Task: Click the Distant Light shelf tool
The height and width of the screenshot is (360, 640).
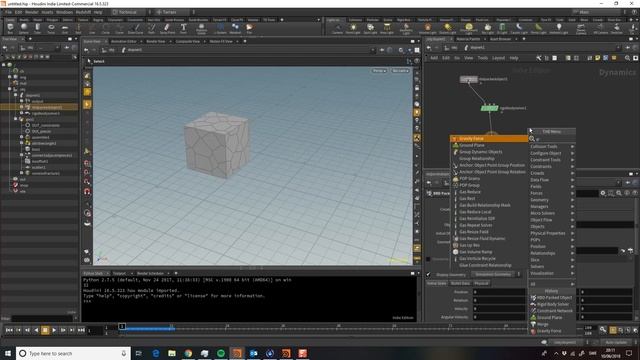Action: coord(448,28)
